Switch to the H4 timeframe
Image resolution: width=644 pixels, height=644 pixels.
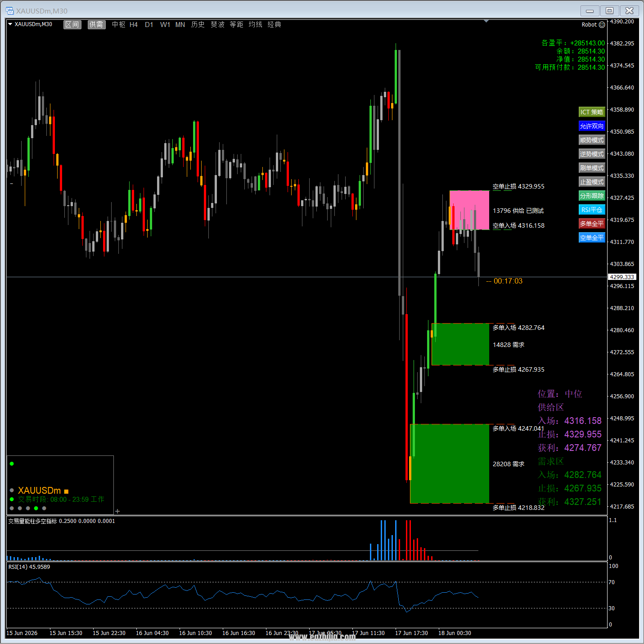pos(134,25)
